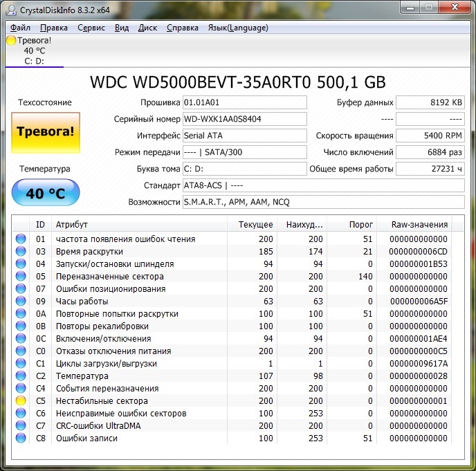This screenshot has width=476, height=471.
Task: Select threshold value 140 in Переназначенные сектора
Action: click(365, 277)
